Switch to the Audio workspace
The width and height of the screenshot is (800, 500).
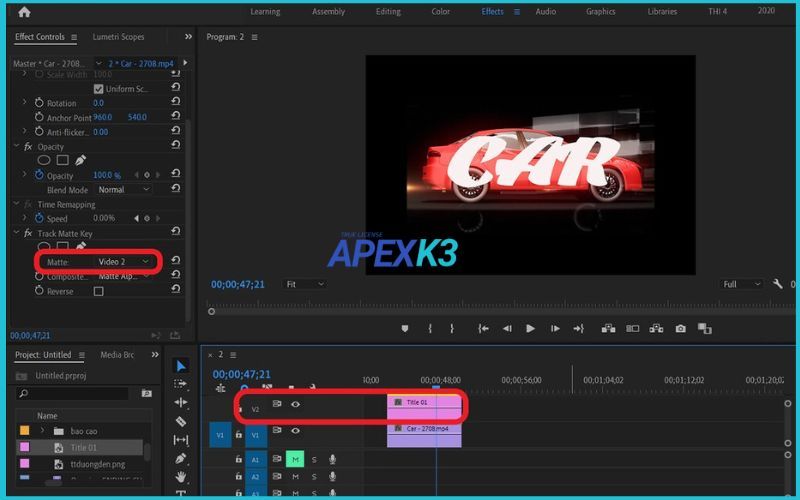coord(545,12)
